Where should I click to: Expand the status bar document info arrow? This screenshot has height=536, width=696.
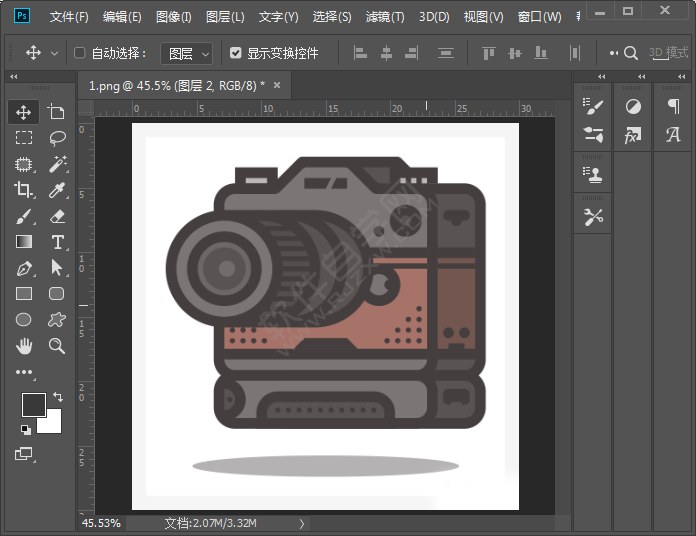tap(302, 523)
